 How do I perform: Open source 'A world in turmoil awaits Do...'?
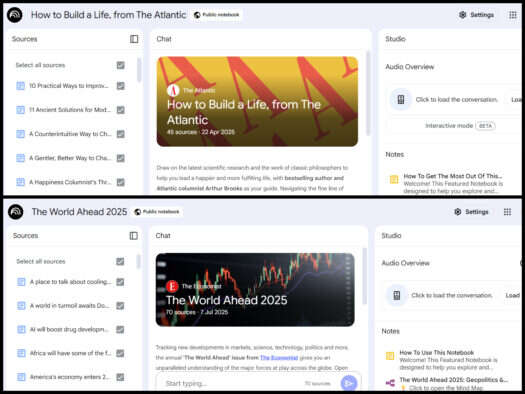coord(70,306)
